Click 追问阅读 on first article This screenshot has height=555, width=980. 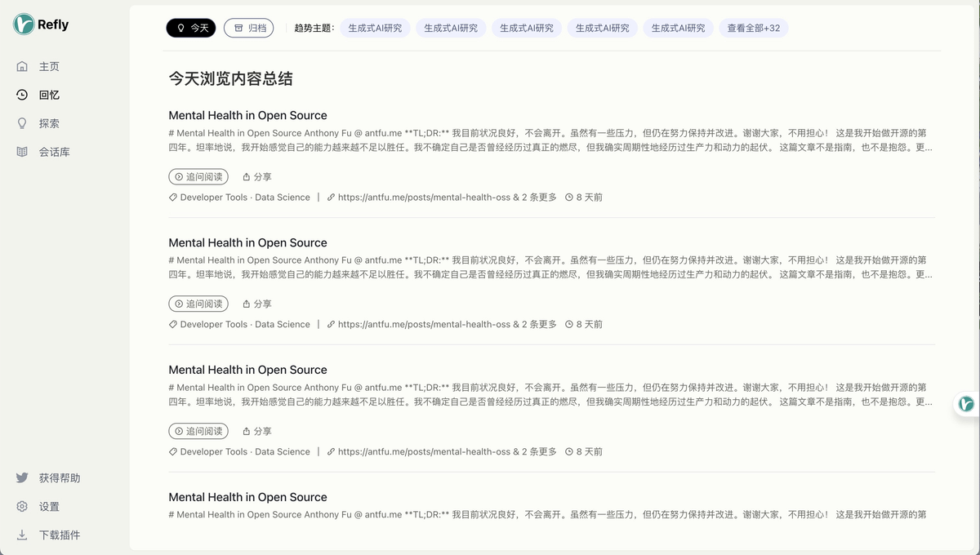click(x=198, y=177)
